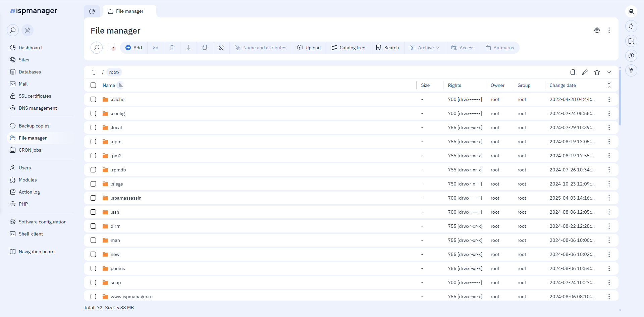Image resolution: width=644 pixels, height=317 pixels.
Task: Open the three-dot menu for poems row
Action: click(609, 268)
